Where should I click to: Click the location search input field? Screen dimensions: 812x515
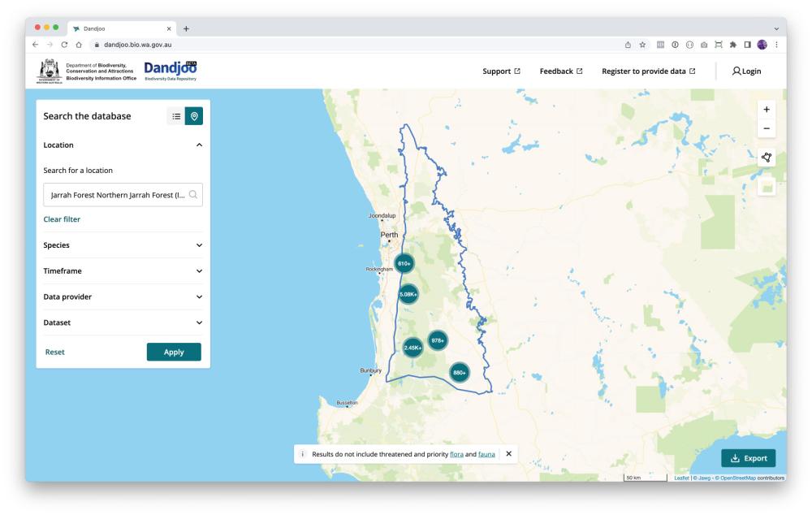pos(123,195)
